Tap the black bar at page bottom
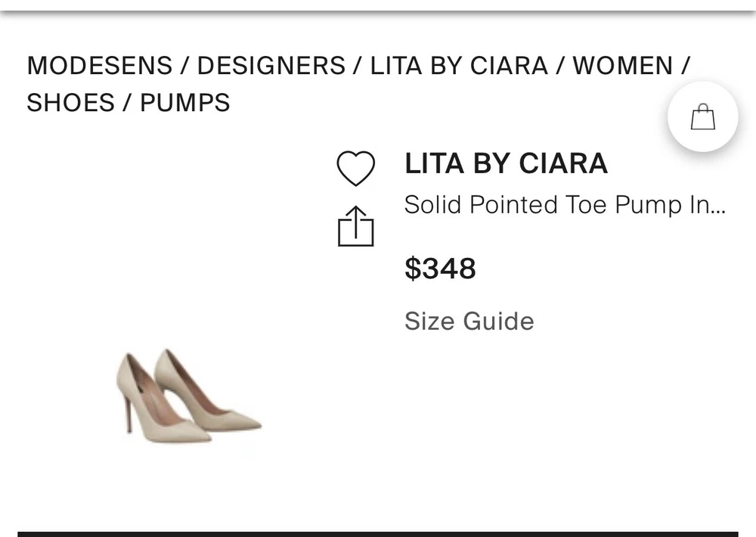The height and width of the screenshot is (537, 756). (x=378, y=533)
